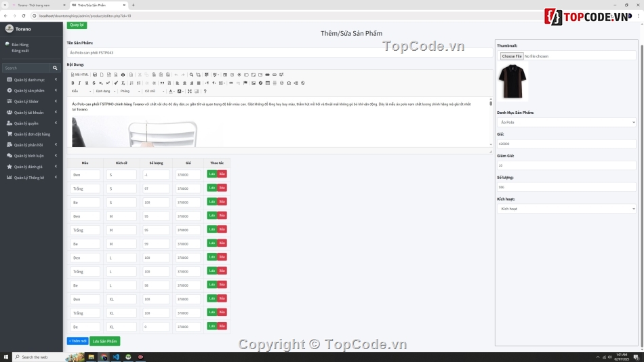Open Quản Lý Slider menu item
Image resolution: width=644 pixels, height=362 pixels.
coord(31,102)
